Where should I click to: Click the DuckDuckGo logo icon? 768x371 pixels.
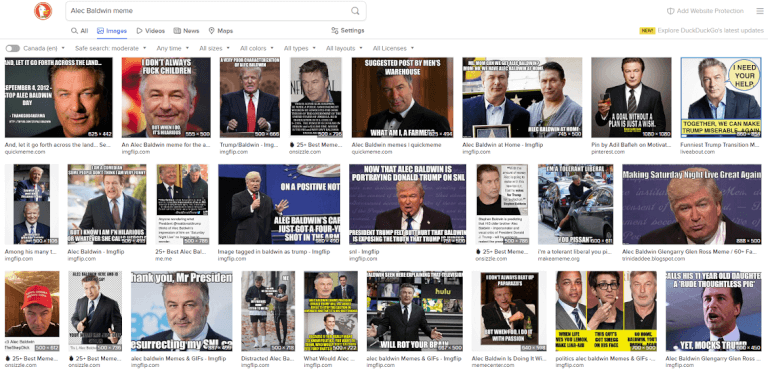pyautogui.click(x=43, y=11)
